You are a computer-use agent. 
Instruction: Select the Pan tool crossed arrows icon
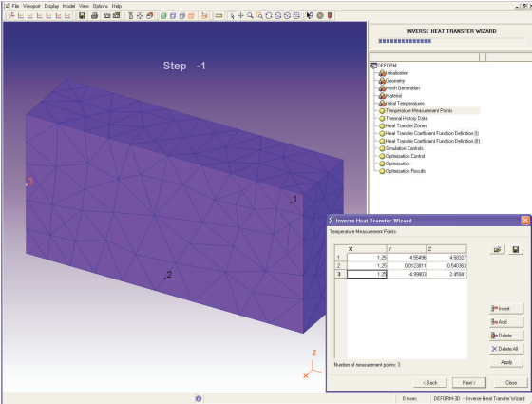pyautogui.click(x=241, y=15)
